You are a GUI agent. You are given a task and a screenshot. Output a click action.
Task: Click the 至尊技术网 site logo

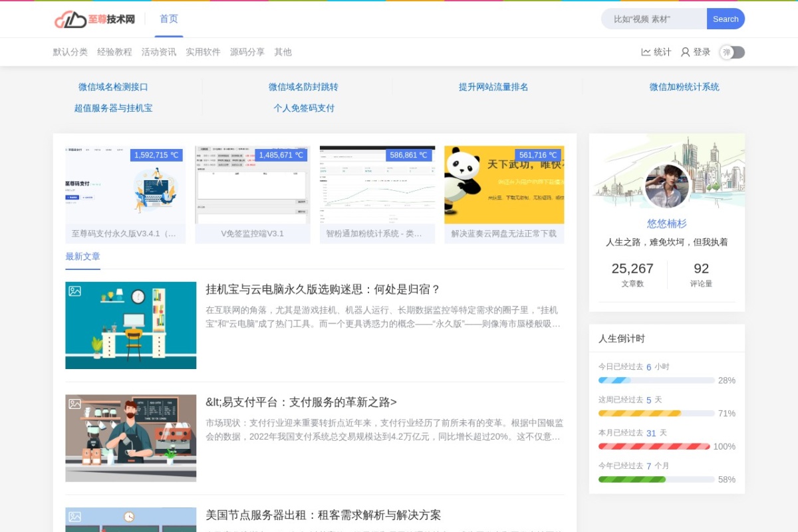(94, 19)
